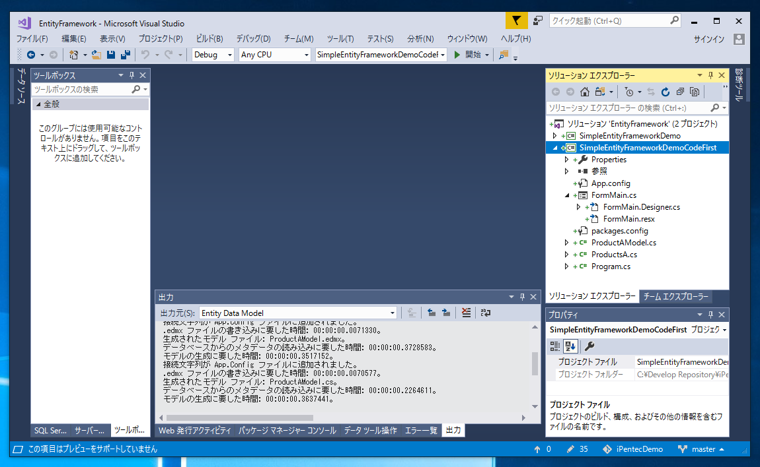Image resolution: width=760 pixels, height=467 pixels.
Task: Click the Collapse All icon in Solution Explorer
Action: 680,92
